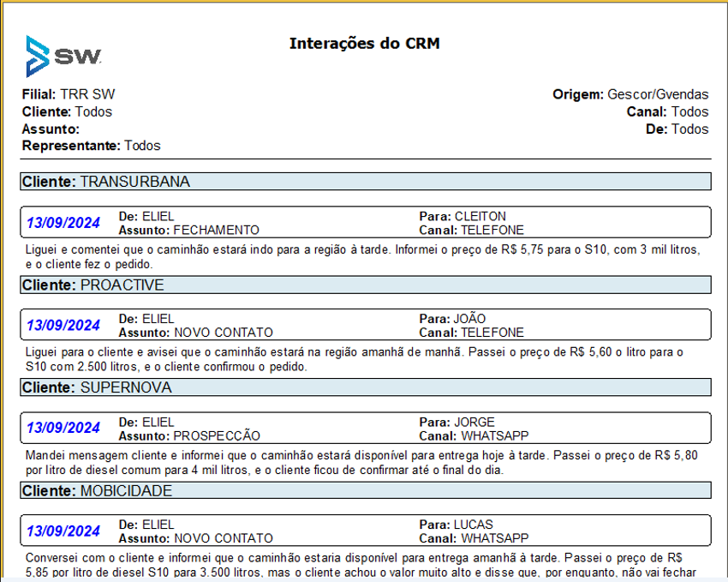Select 'De: ELIEL' in the SUPERNOVA entry
Image resolution: width=728 pixels, height=582 pixels.
[x=146, y=423]
